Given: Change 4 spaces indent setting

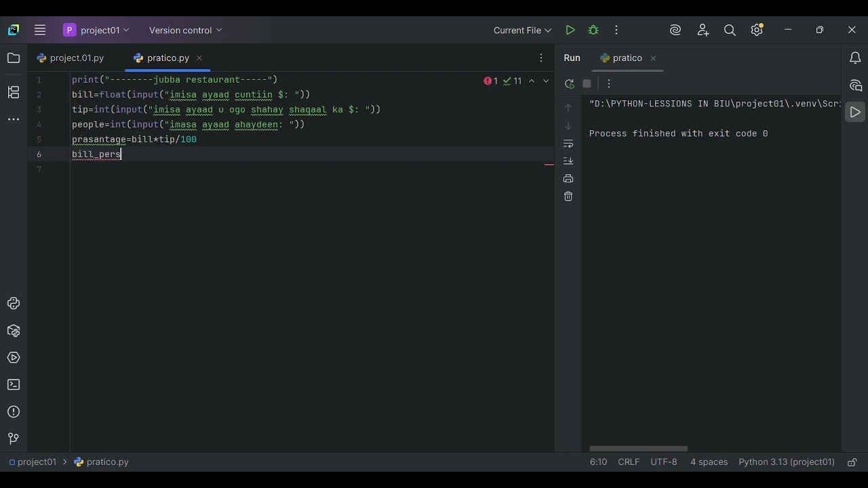Looking at the screenshot, I should (709, 462).
